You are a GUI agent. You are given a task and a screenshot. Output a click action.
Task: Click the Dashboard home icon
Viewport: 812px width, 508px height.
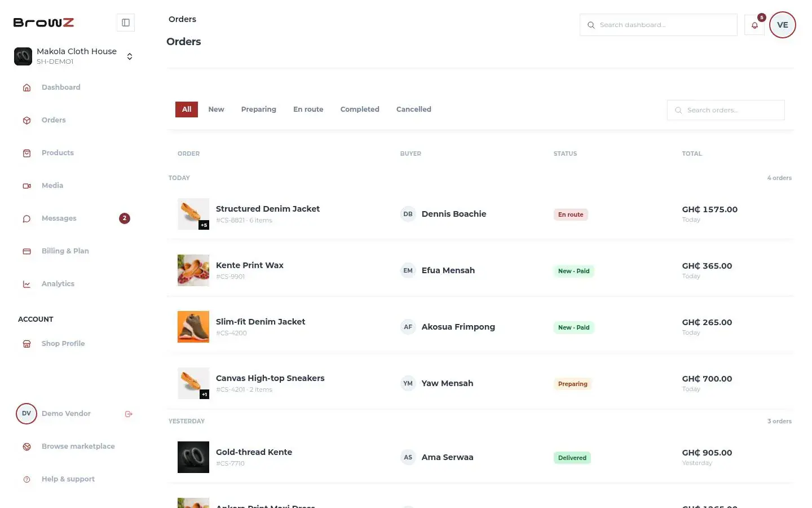(x=27, y=87)
